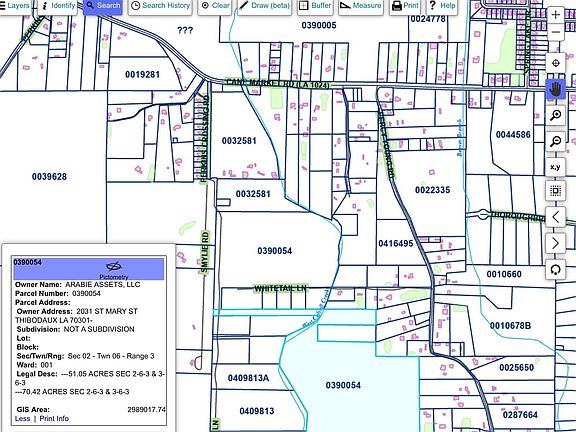576x432 pixels.
Task: Select parcel 0024778 on map
Action: click(428, 19)
